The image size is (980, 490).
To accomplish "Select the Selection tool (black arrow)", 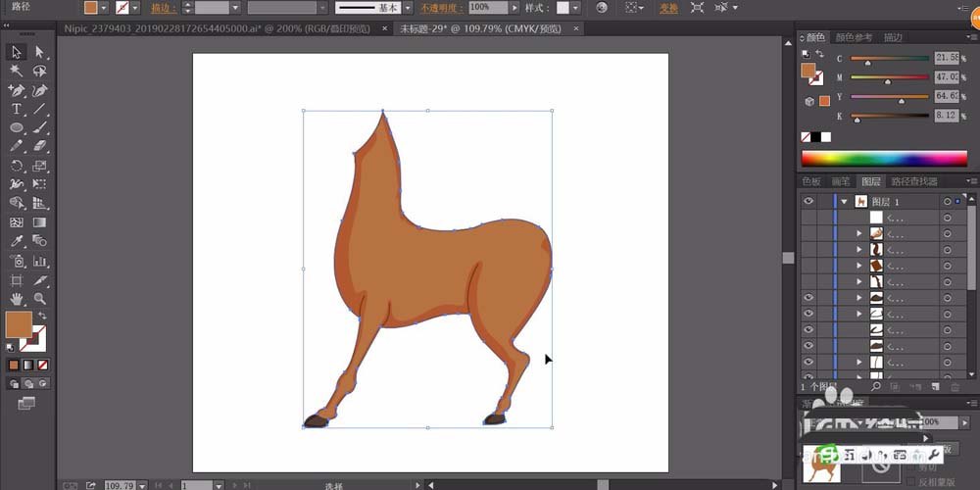I will (x=17, y=52).
